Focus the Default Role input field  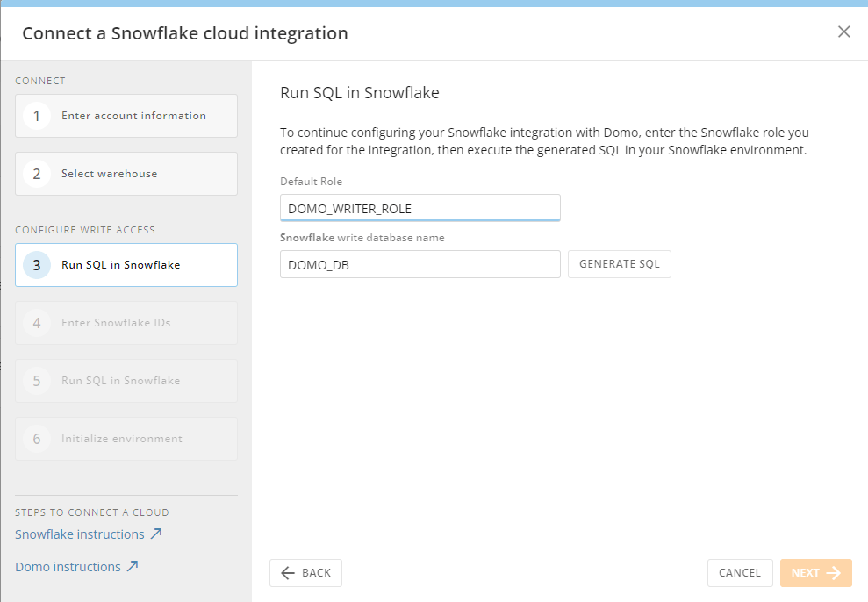(x=420, y=208)
